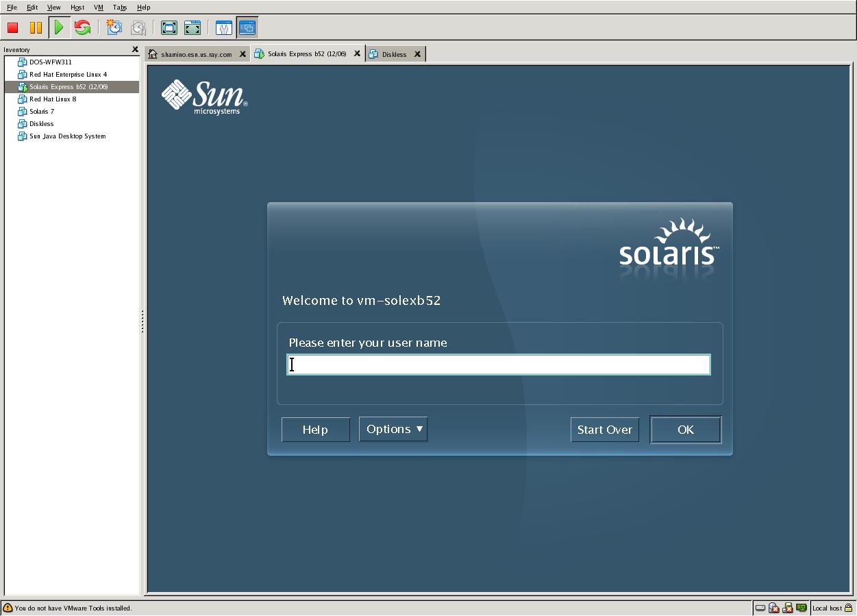
Task: Open the Help menu in menu bar
Action: 143,8
